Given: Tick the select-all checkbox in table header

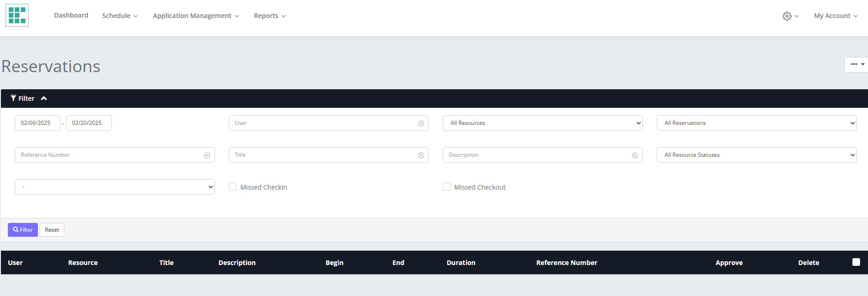Looking at the screenshot, I should 856,262.
